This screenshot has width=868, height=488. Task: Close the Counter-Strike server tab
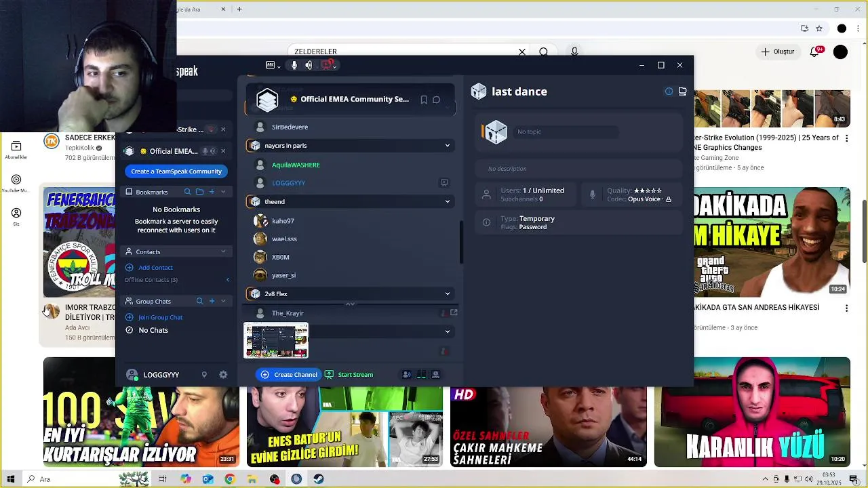(x=223, y=129)
